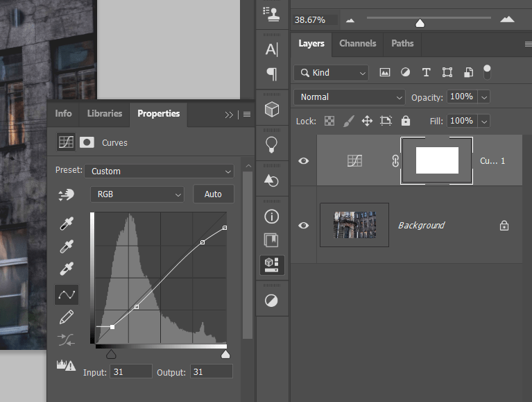This screenshot has height=402, width=532.
Task: Open the Properties panel flyout menu
Action: 247,115
